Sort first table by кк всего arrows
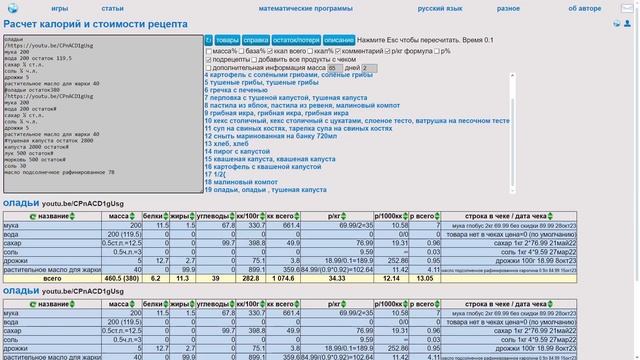 297,216
